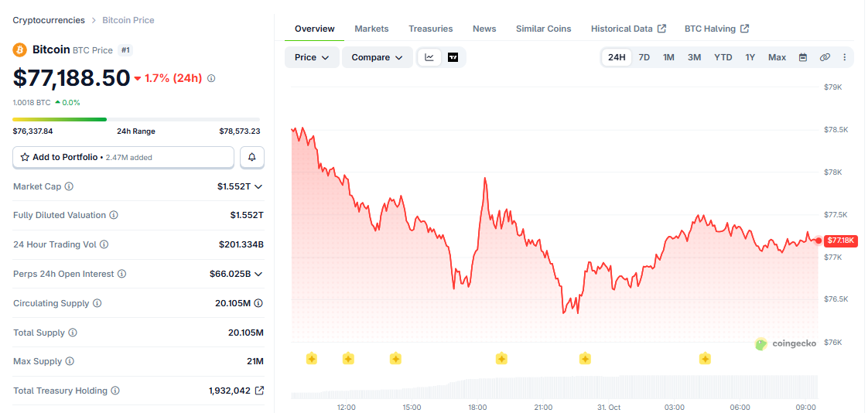Open the Similar Coins tab

544,29
